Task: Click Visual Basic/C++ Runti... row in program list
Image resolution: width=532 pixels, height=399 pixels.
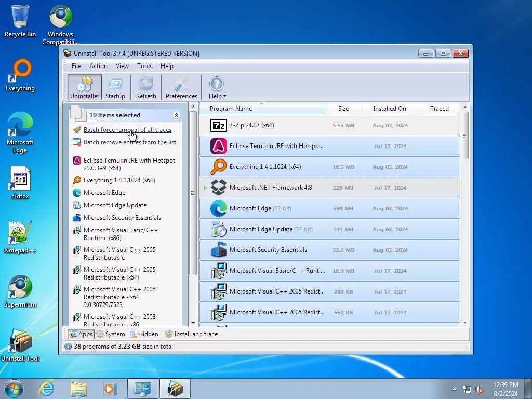Action: click(x=329, y=271)
